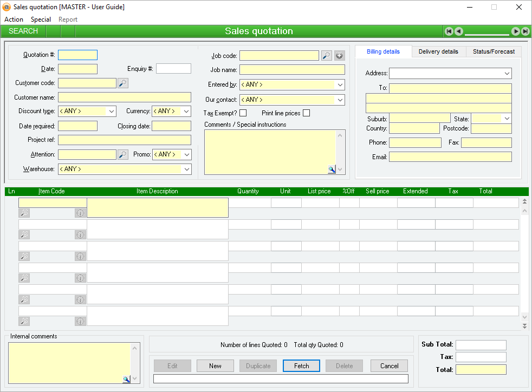Image resolution: width=532 pixels, height=392 pixels.
Task: Click into the Quotation # field
Action: [x=77, y=55]
